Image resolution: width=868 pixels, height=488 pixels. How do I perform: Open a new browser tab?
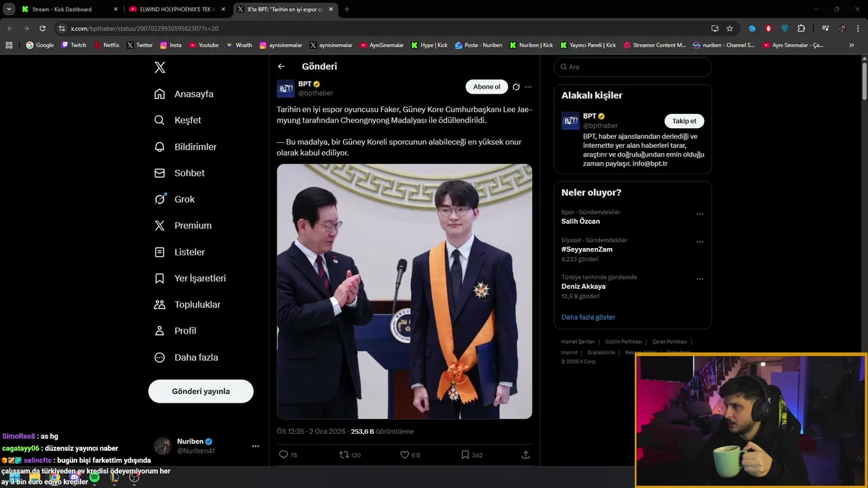347,9
